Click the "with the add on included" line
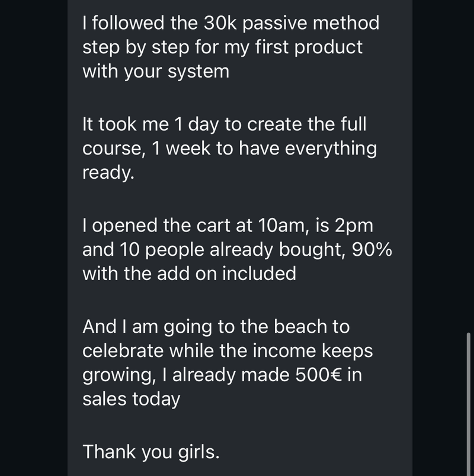The width and height of the screenshot is (474, 476). click(189, 274)
